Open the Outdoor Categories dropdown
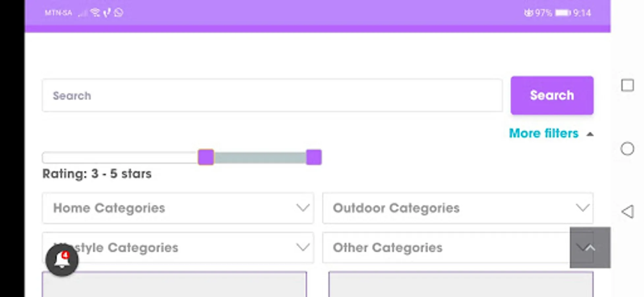The width and height of the screenshot is (644, 297). [x=458, y=208]
